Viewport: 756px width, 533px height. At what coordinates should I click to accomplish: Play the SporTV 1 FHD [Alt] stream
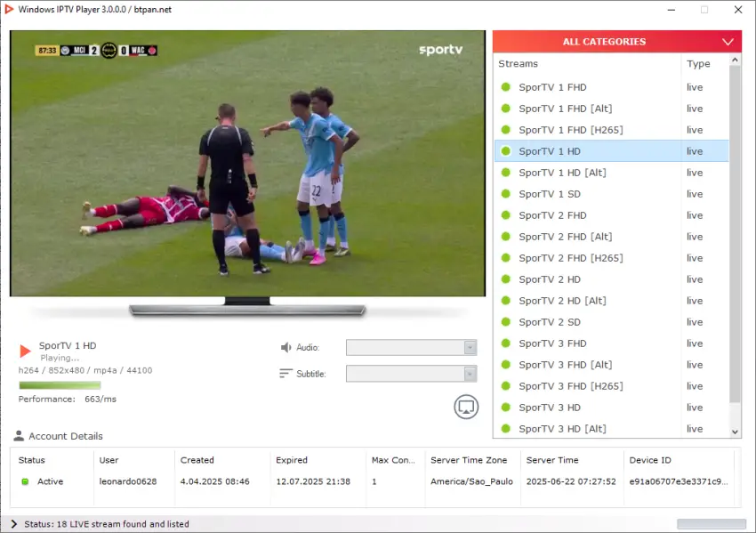coord(611,109)
